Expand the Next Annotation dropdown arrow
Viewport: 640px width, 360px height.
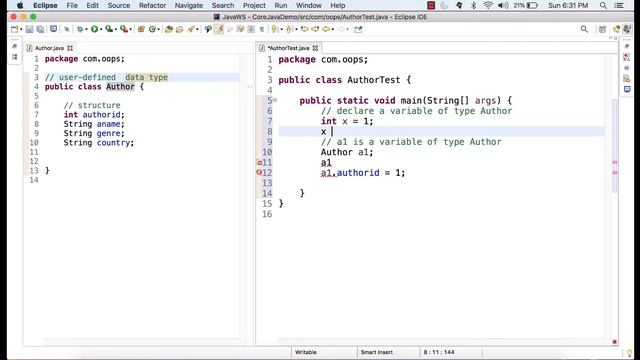coord(281,29)
